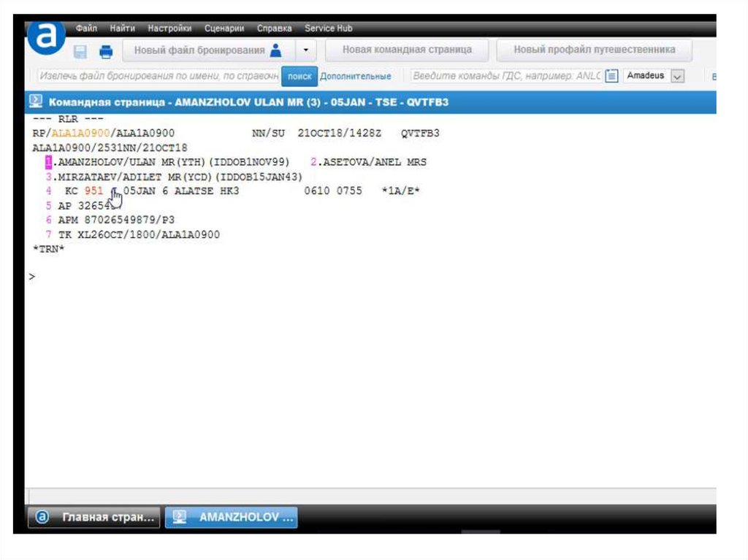The height and width of the screenshot is (560, 748).
Task: Open the Файл menu
Action: click(86, 28)
